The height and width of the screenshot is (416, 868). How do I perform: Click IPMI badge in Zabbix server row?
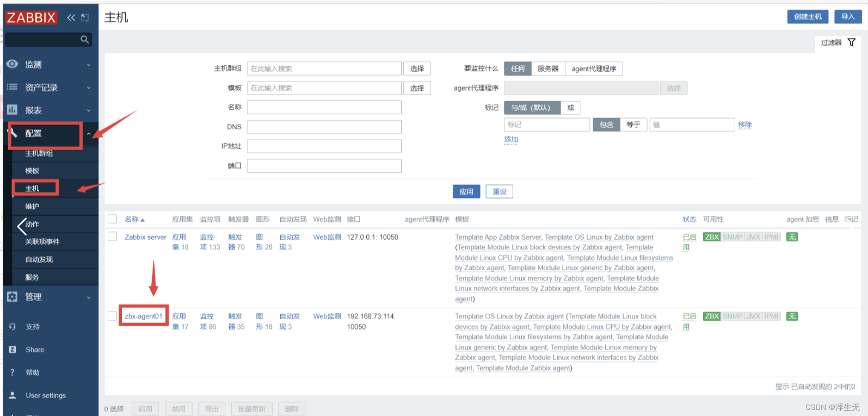pos(772,237)
